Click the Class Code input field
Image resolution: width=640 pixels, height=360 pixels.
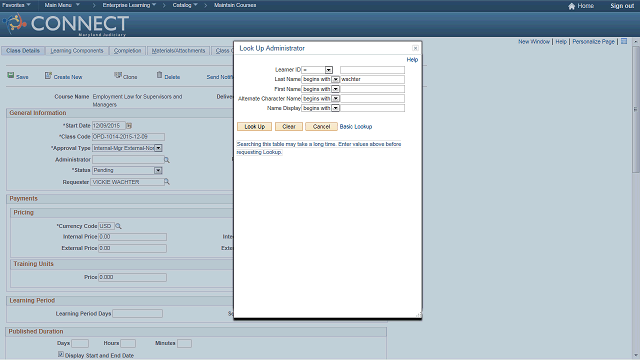point(128,137)
